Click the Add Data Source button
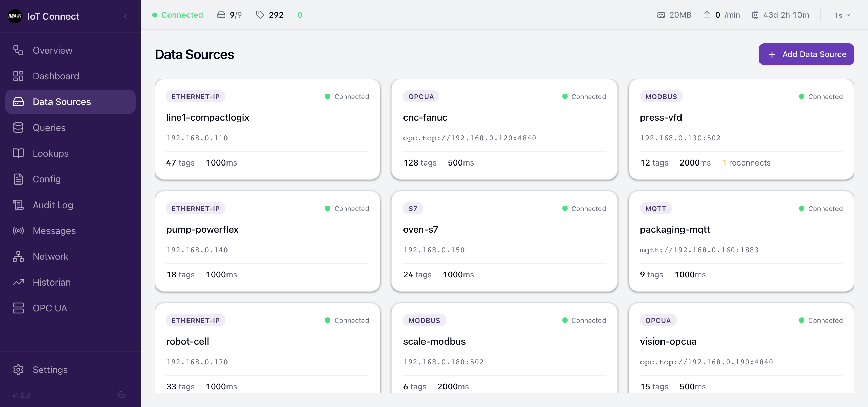The height and width of the screenshot is (407, 868). point(806,54)
